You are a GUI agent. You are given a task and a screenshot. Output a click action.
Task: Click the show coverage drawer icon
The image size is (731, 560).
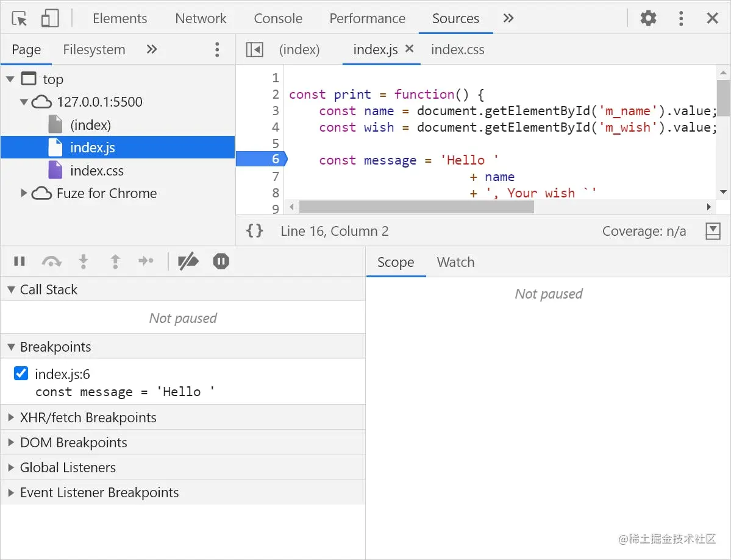(x=713, y=230)
